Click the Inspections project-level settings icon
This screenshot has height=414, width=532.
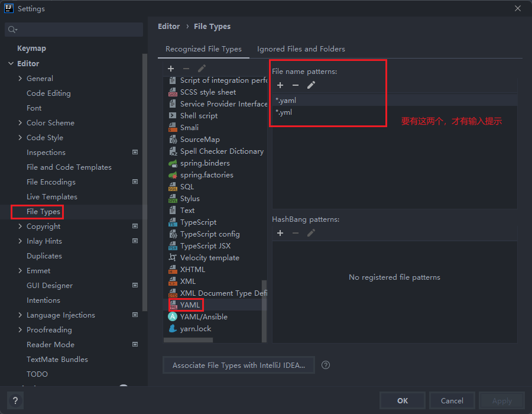click(x=135, y=153)
